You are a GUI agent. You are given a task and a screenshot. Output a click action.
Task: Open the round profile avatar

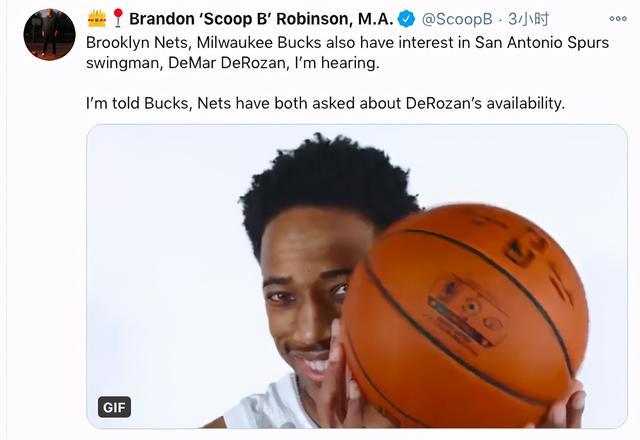click(x=49, y=34)
